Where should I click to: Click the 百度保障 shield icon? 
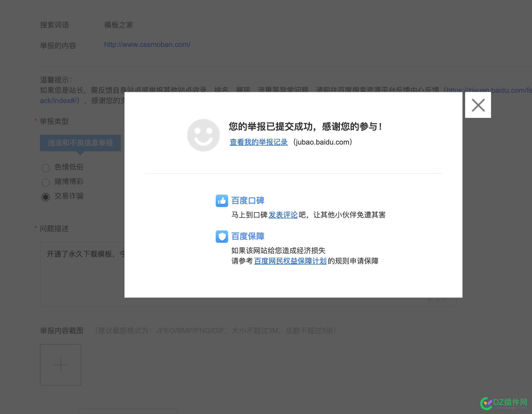click(x=222, y=237)
